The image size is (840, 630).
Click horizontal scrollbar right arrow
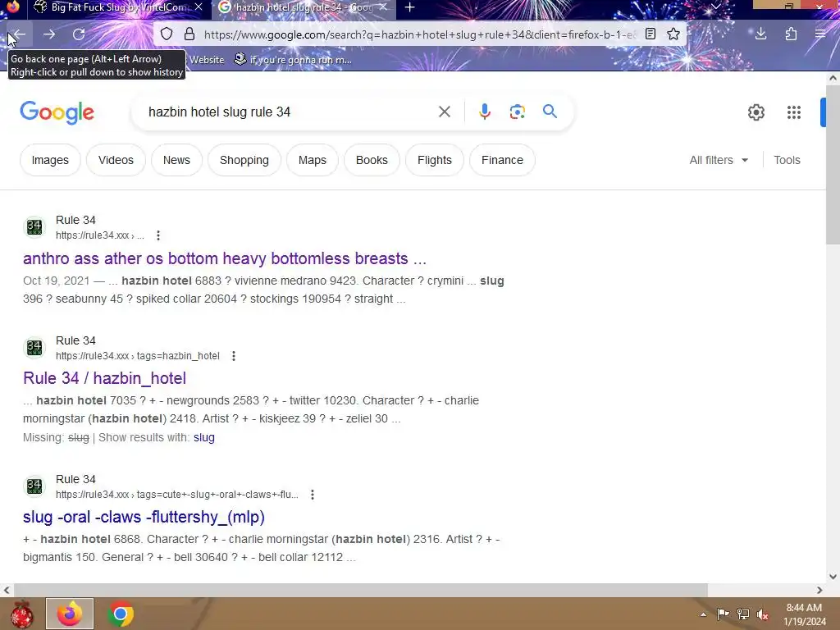[819, 590]
